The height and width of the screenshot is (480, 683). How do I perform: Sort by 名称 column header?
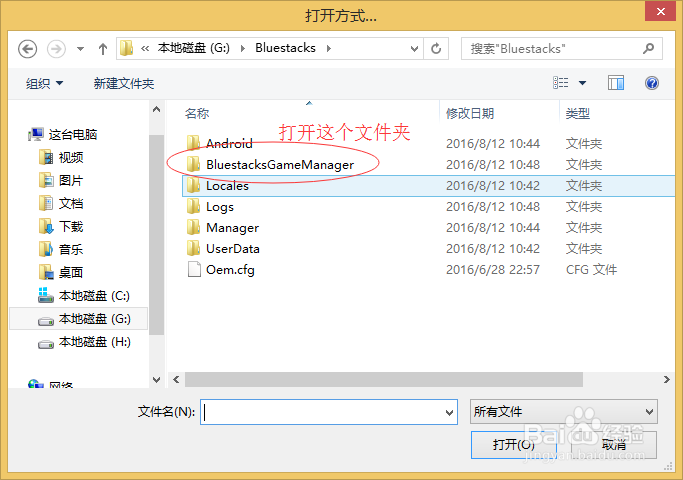(x=197, y=114)
